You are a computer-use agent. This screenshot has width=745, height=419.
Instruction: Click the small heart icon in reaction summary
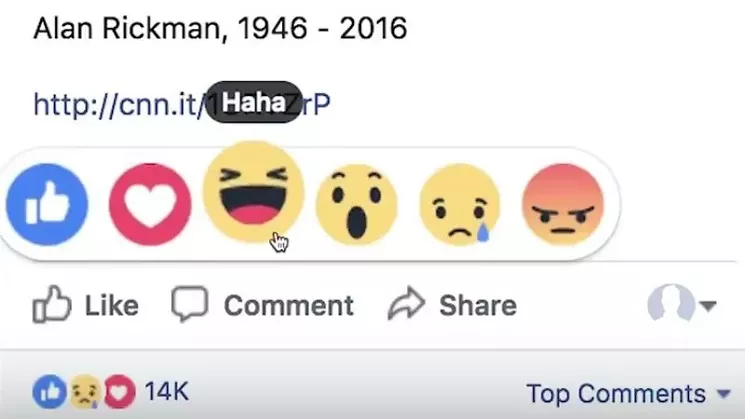click(x=119, y=392)
